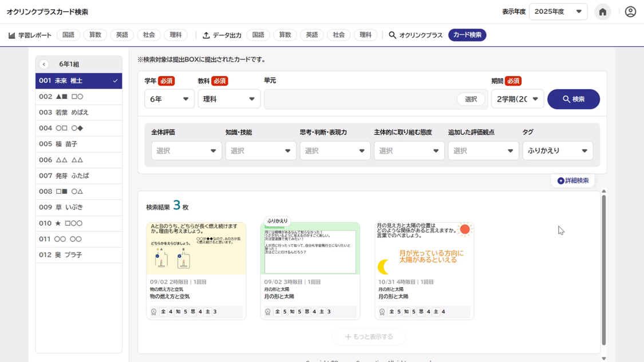Image resolution: width=644 pixels, height=362 pixels.
Task: Open 理科 under 学習レポート
Action: click(x=175, y=35)
